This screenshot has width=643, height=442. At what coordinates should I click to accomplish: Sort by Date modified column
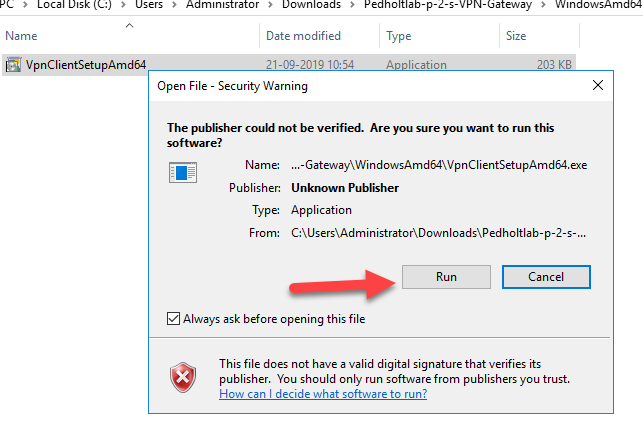coord(303,36)
